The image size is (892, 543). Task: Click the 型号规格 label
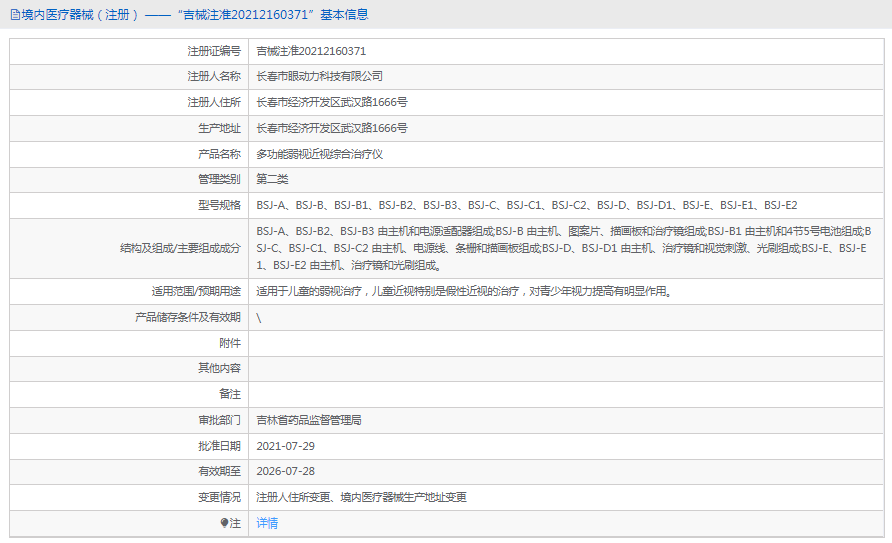pos(220,205)
